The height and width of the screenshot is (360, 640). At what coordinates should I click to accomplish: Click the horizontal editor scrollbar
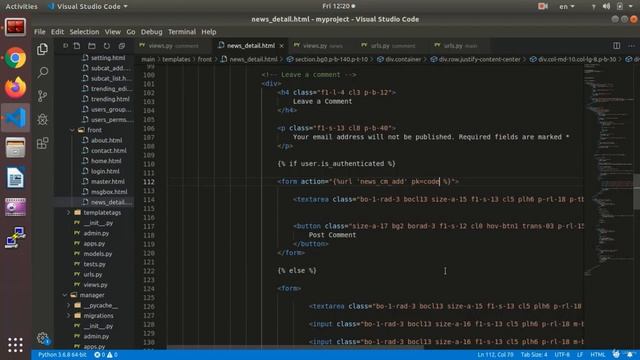(x=295, y=347)
